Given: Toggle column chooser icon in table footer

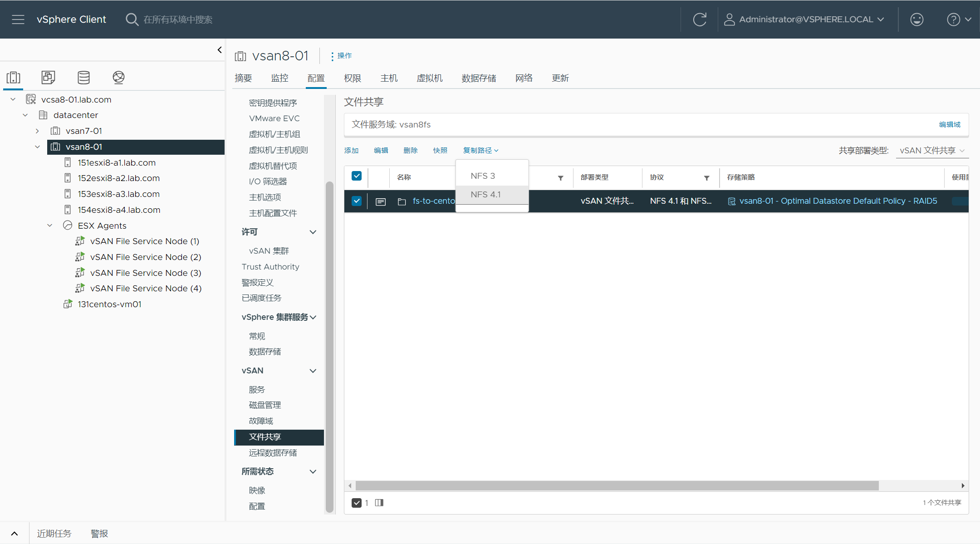Looking at the screenshot, I should coord(379,503).
